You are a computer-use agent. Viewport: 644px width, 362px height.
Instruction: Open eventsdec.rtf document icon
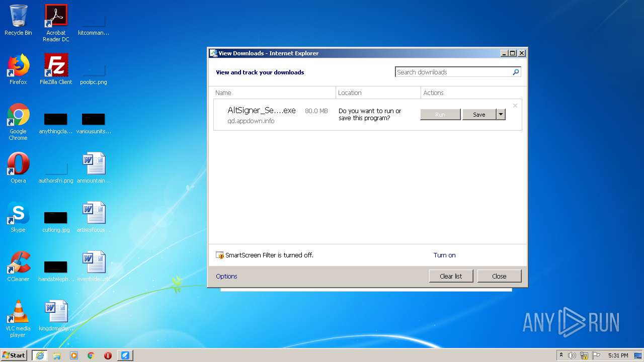(94, 266)
